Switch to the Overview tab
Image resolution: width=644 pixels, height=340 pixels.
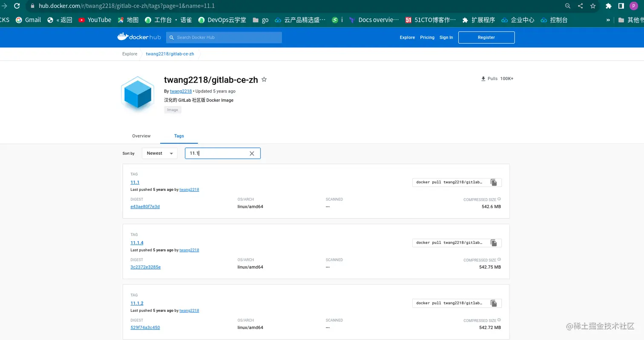(x=141, y=136)
